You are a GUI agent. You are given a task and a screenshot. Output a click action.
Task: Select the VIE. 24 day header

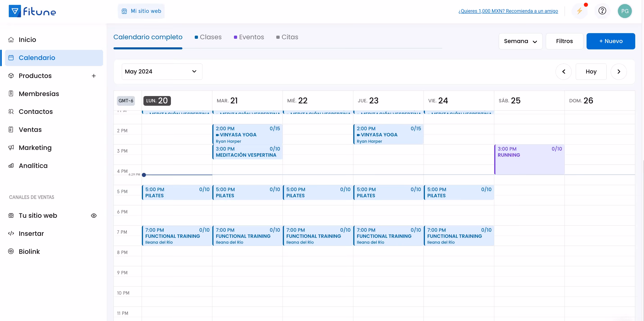[x=438, y=101]
